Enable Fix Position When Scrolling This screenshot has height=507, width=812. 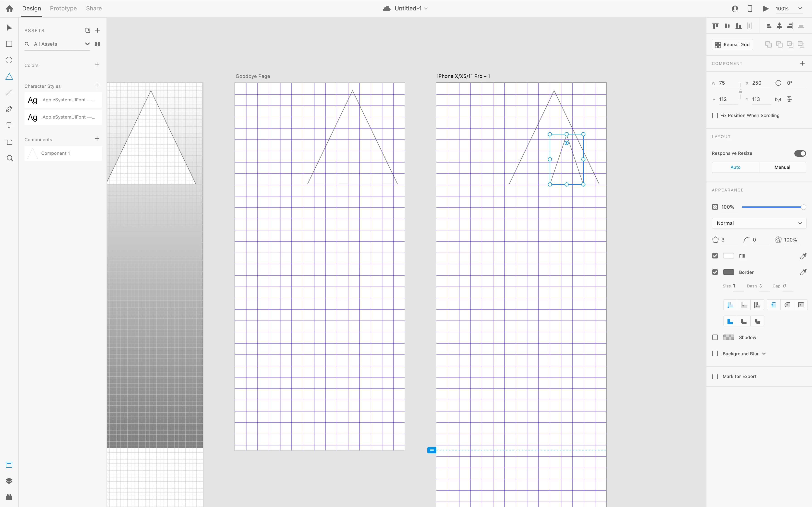pos(715,115)
